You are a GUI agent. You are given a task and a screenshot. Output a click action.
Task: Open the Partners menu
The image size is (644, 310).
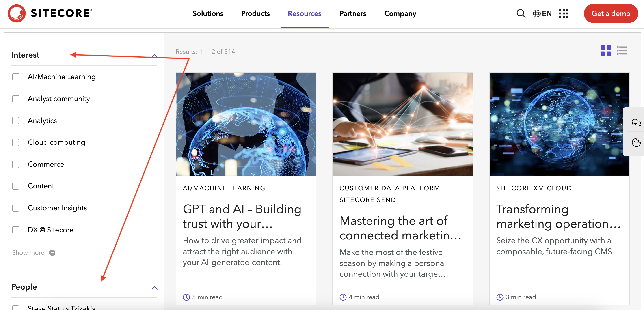352,13
